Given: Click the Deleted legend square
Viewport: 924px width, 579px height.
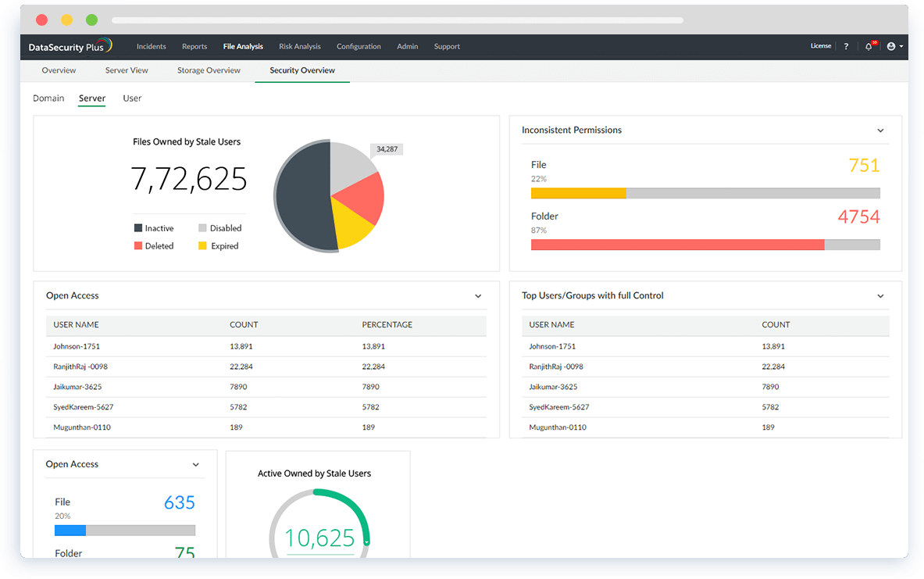Looking at the screenshot, I should [x=138, y=246].
